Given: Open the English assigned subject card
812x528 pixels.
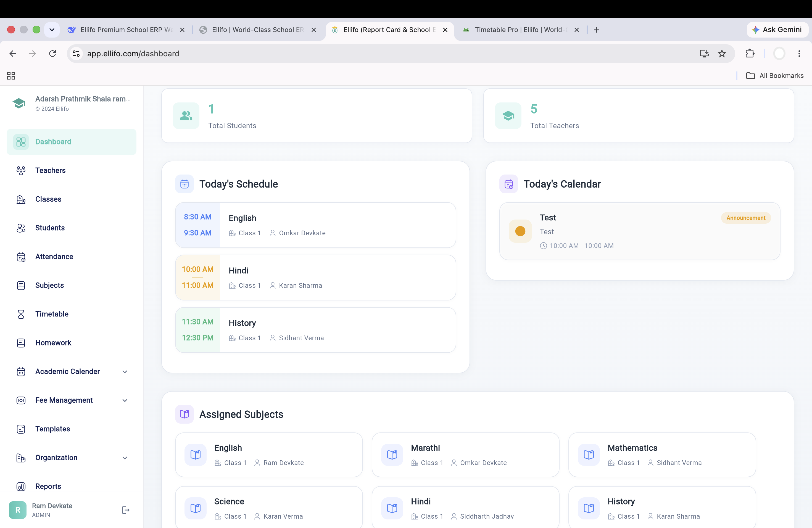Looking at the screenshot, I should click(269, 455).
